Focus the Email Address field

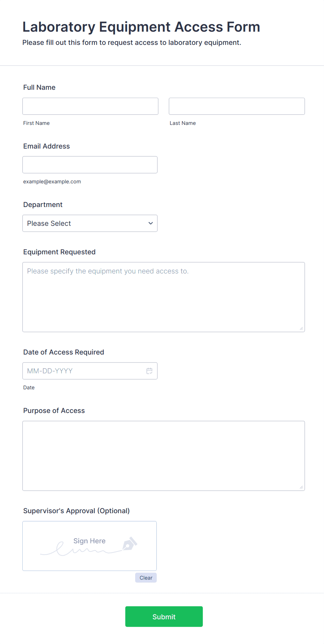click(90, 165)
